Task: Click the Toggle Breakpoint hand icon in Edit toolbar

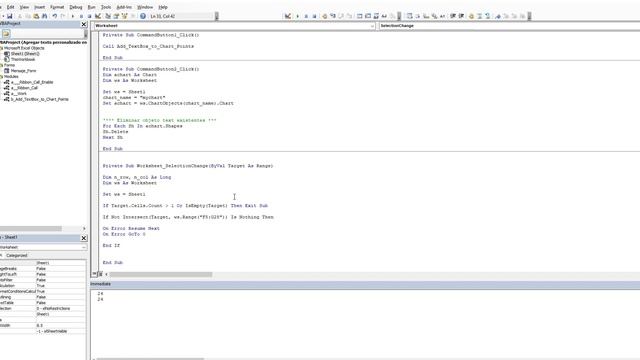Action: click(x=471, y=16)
